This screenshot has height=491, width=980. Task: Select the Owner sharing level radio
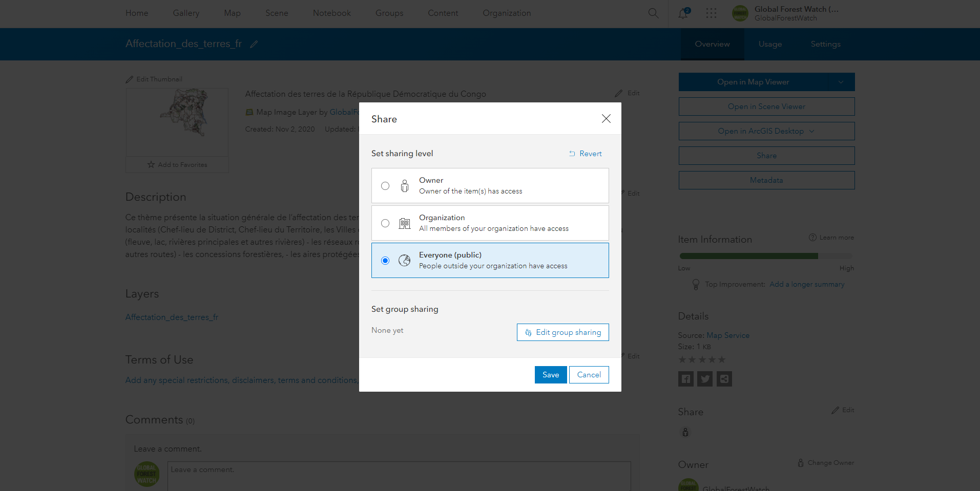click(x=385, y=186)
